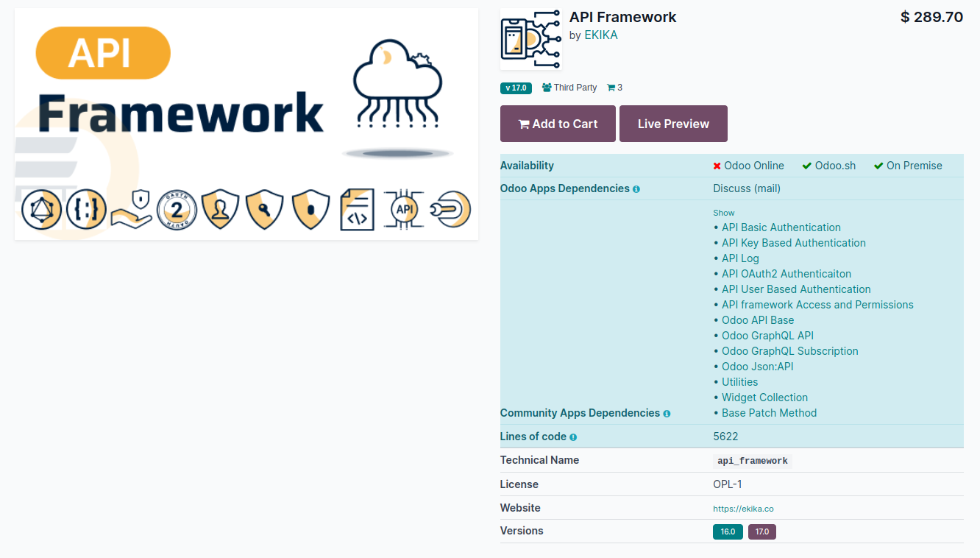Click the Third Party users icon
The image size is (980, 558).
pyautogui.click(x=547, y=88)
